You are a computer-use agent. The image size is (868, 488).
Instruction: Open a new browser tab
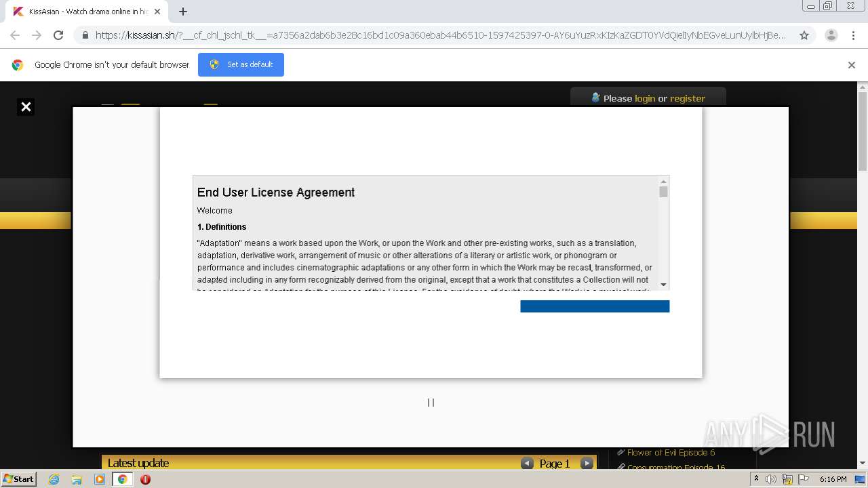point(183,12)
